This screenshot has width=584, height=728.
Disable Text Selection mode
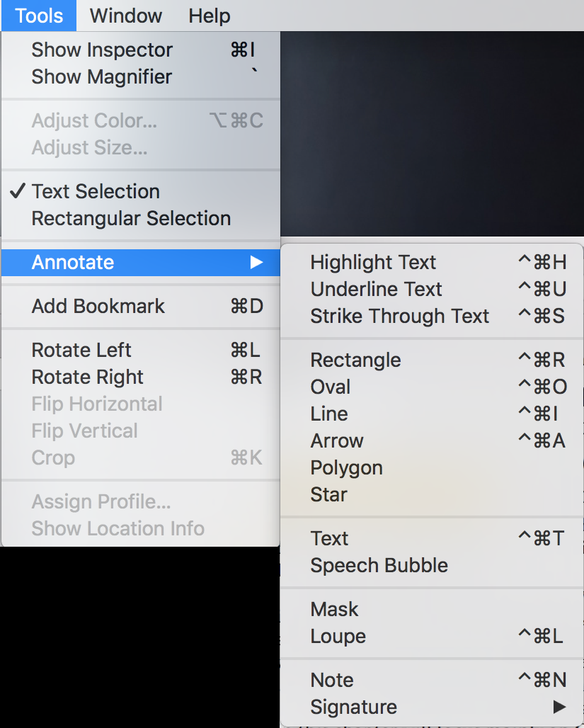click(94, 191)
